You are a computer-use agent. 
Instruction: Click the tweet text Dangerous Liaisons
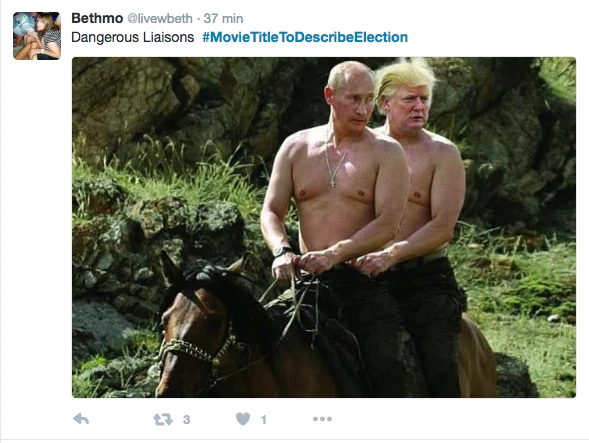click(x=133, y=37)
